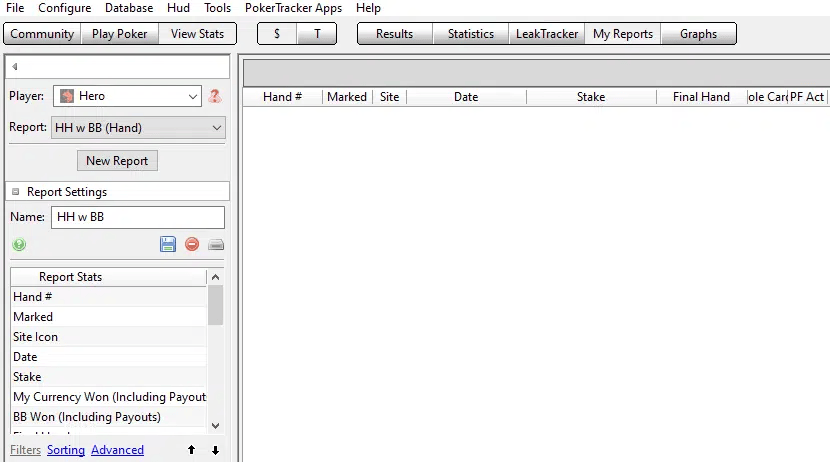Screen dimensions: 830x462
Task: Open the PokerTracker Apps menu
Action: click(x=293, y=8)
